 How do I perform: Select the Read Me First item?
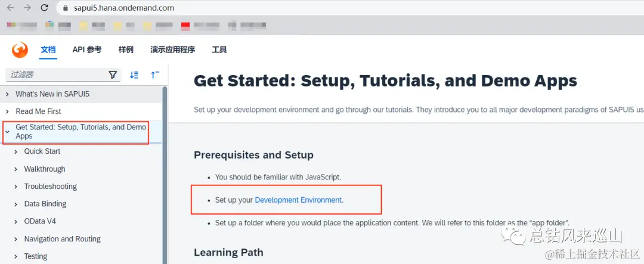[x=38, y=111]
